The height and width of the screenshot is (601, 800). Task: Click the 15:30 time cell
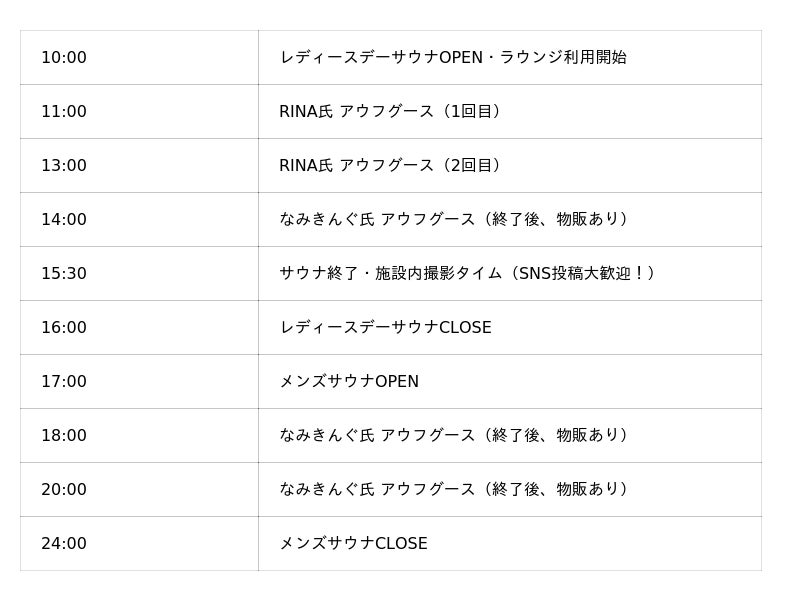coord(64,274)
